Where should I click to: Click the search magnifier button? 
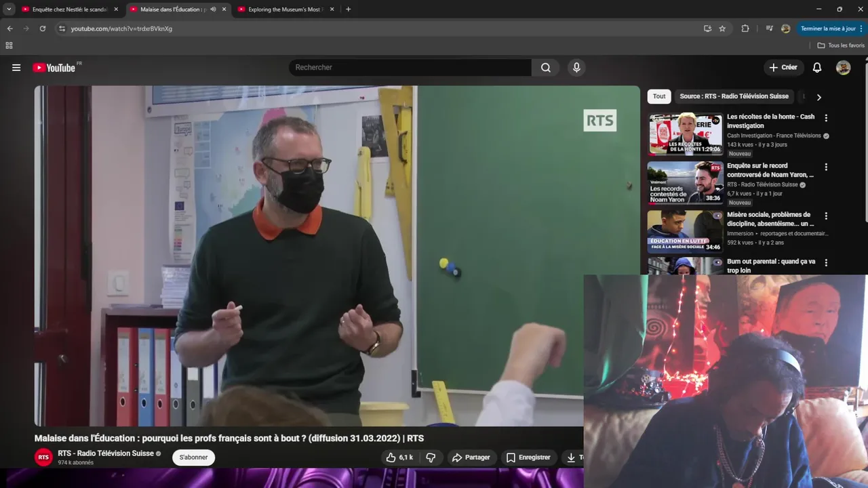pyautogui.click(x=545, y=67)
